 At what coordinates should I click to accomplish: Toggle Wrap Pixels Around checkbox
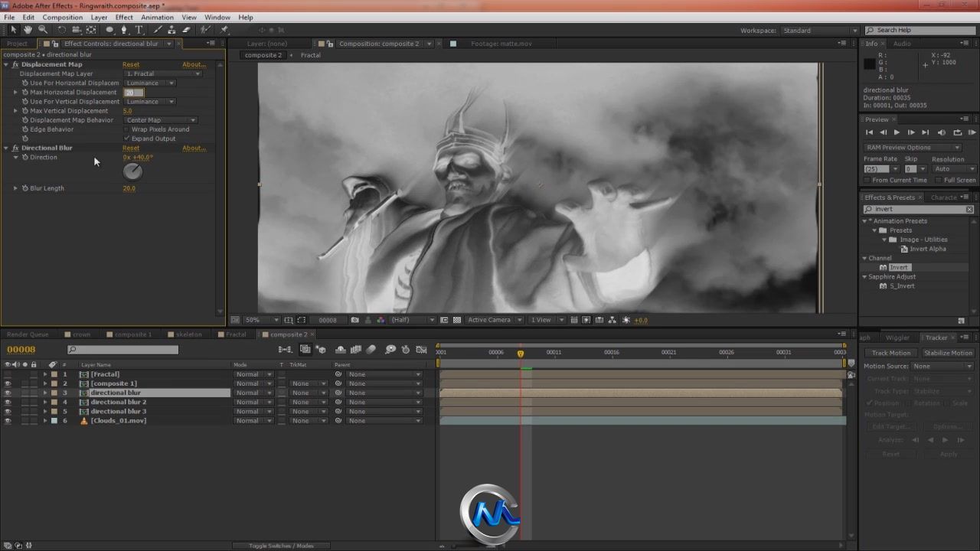(126, 129)
